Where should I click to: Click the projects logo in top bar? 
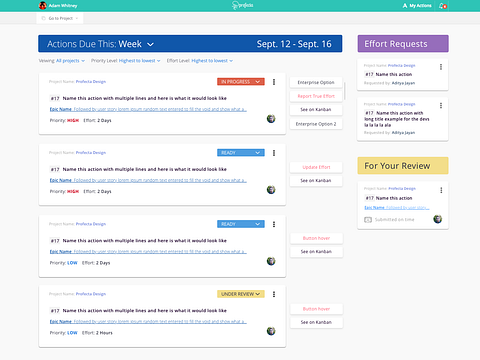(x=243, y=5)
